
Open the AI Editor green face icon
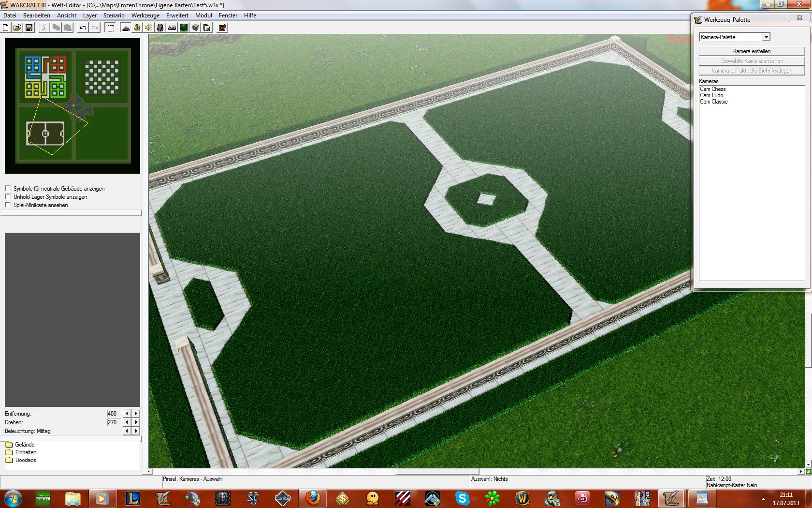(184, 28)
